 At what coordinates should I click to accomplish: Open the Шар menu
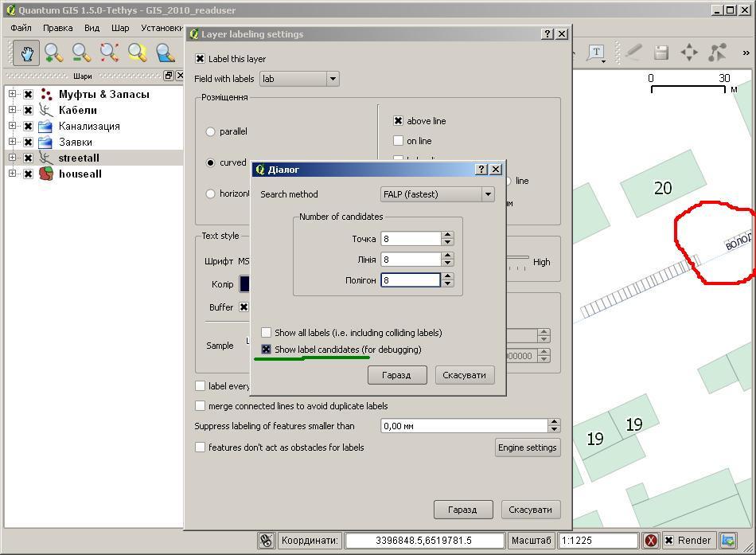(x=120, y=28)
